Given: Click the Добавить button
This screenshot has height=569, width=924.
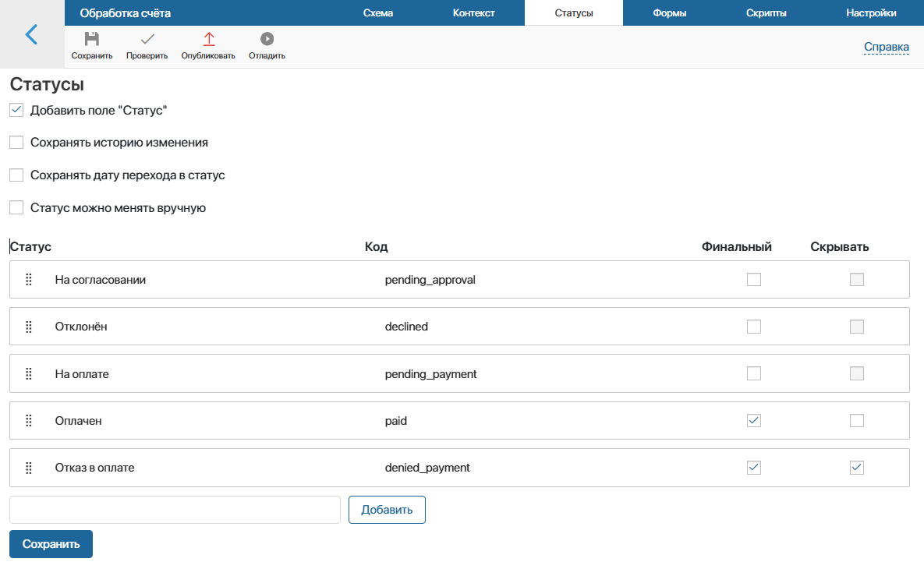Looking at the screenshot, I should click(387, 510).
